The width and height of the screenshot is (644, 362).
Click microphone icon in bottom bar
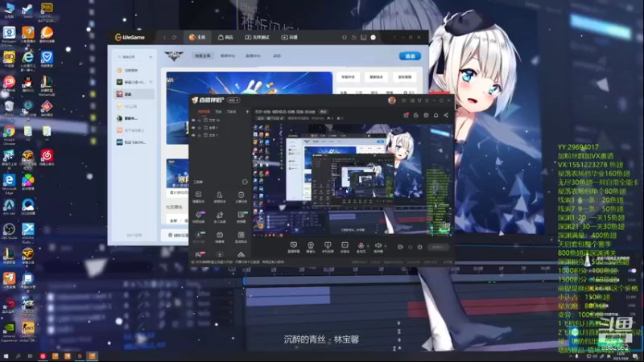coord(361,247)
